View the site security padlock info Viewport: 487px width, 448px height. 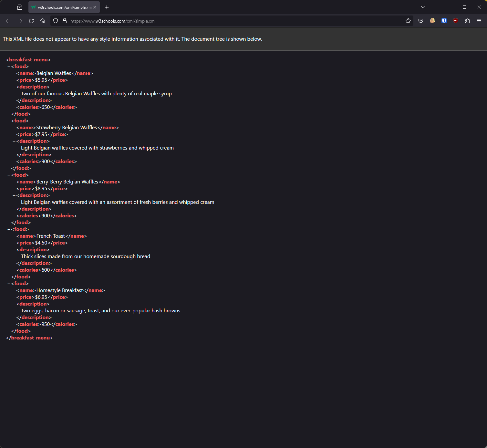[x=64, y=21]
